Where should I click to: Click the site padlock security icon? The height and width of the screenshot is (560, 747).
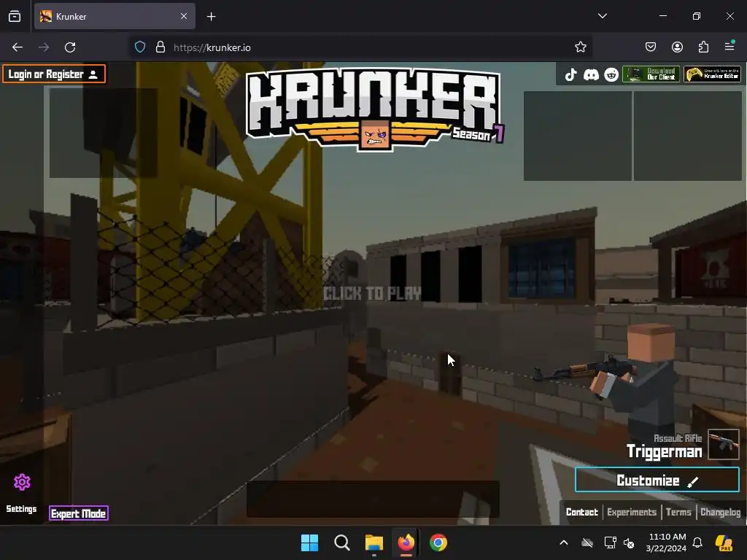[160, 47]
